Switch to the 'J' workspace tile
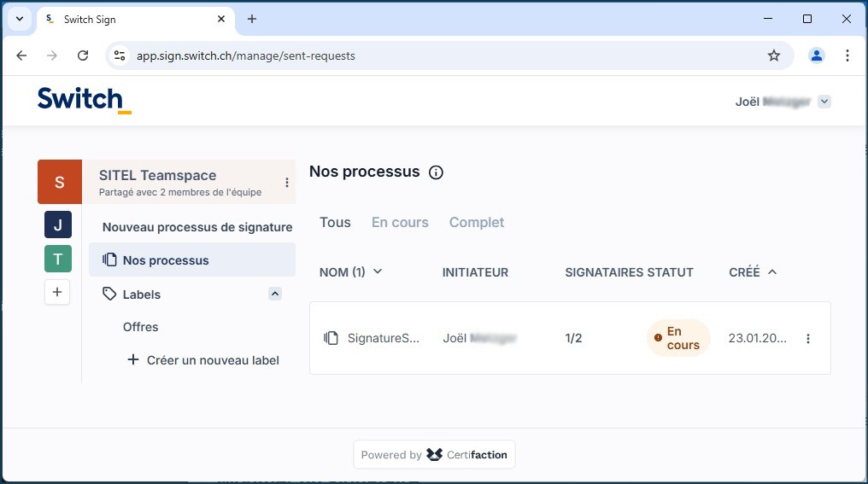The height and width of the screenshot is (484, 868). (58, 225)
